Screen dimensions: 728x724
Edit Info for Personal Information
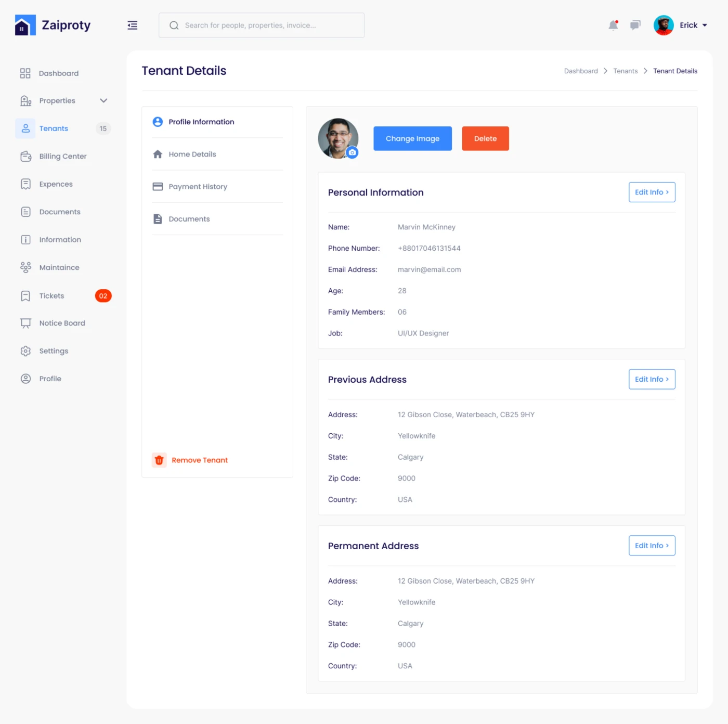coord(652,192)
